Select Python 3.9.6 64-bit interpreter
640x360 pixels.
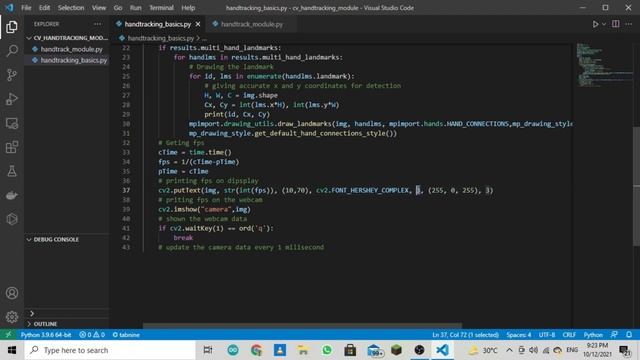click(46, 335)
